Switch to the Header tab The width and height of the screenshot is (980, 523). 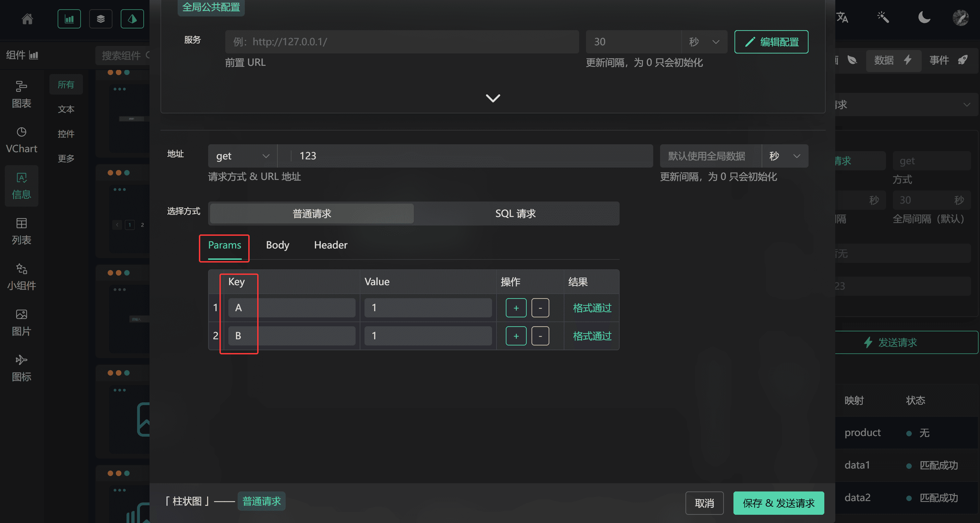click(x=331, y=245)
